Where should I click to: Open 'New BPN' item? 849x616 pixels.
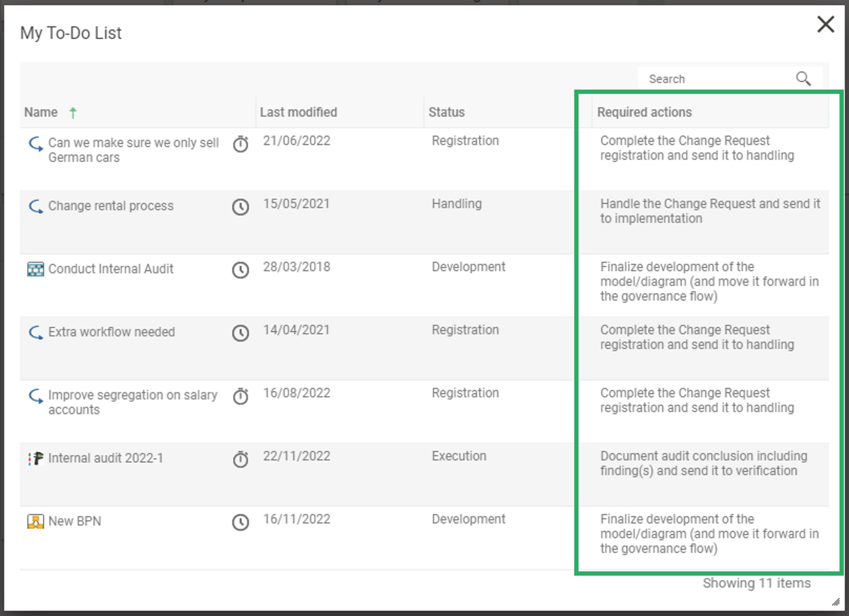point(75,521)
